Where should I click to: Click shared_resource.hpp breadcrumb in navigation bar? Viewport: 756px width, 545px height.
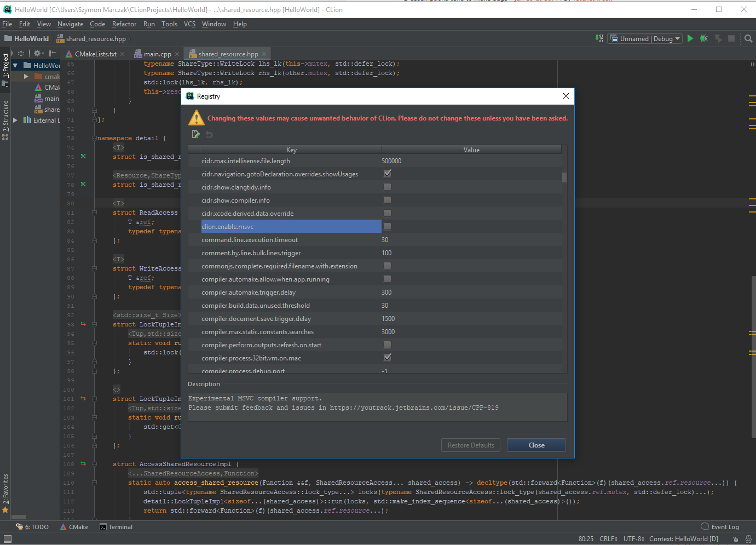point(91,39)
